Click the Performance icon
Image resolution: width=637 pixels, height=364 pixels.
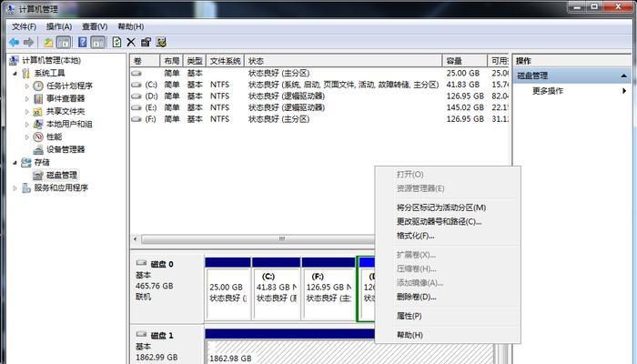[38, 136]
